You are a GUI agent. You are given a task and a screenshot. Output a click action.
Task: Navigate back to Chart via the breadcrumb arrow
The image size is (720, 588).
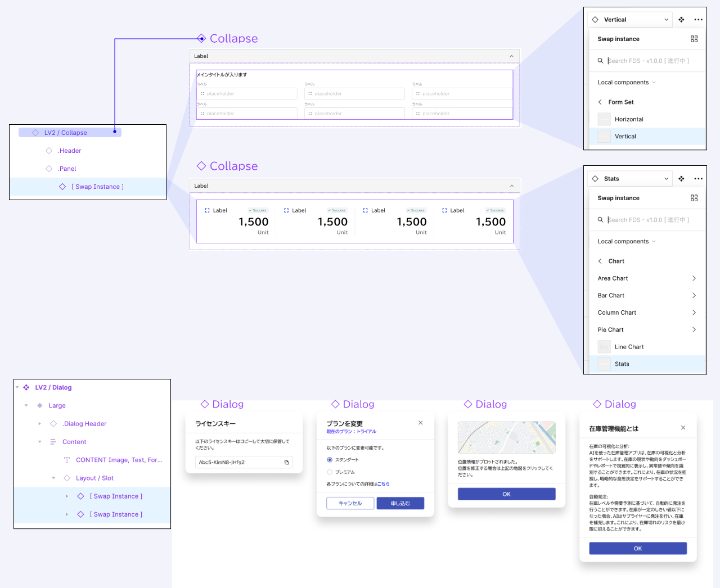[601, 261]
